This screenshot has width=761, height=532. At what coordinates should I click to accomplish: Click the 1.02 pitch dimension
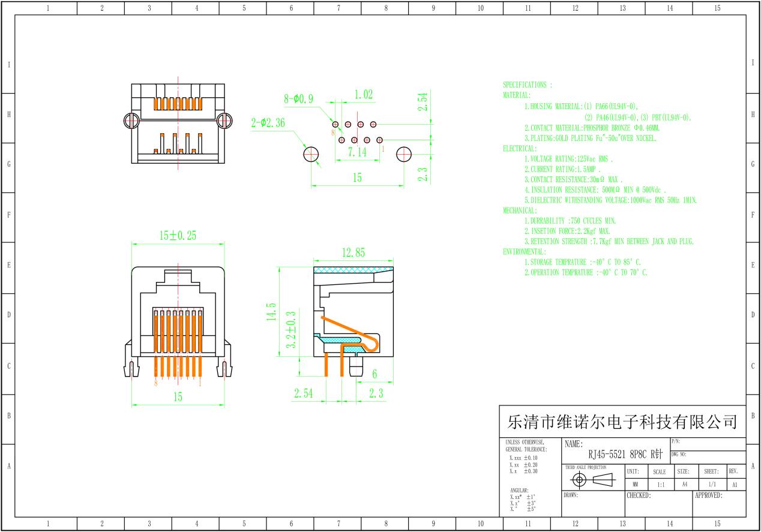click(x=364, y=94)
